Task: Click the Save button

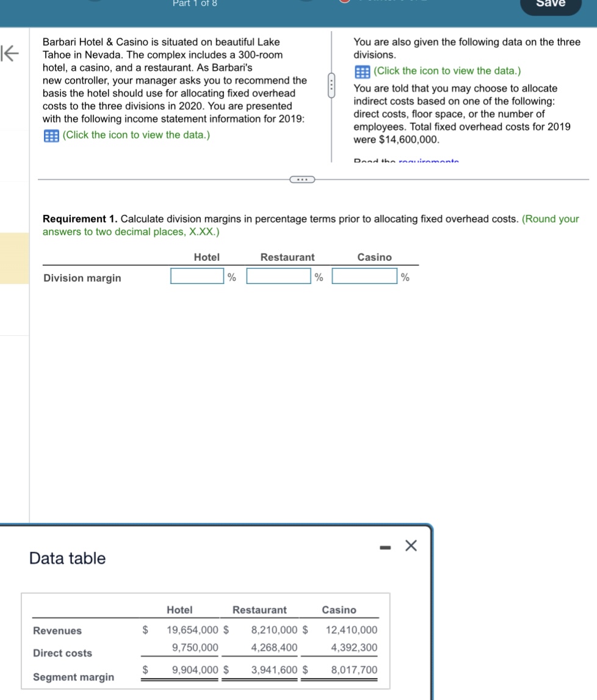Action: (x=551, y=4)
